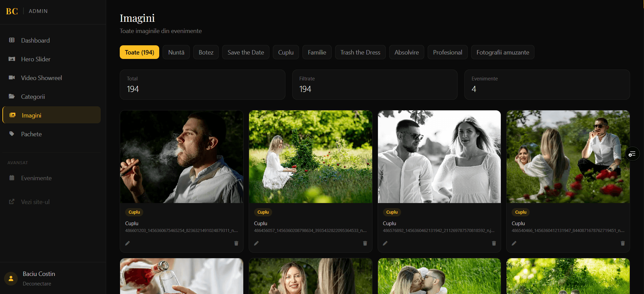Viewport: 644px width, 294px height.
Task: Click the Imagini page heading
Action: (x=137, y=18)
